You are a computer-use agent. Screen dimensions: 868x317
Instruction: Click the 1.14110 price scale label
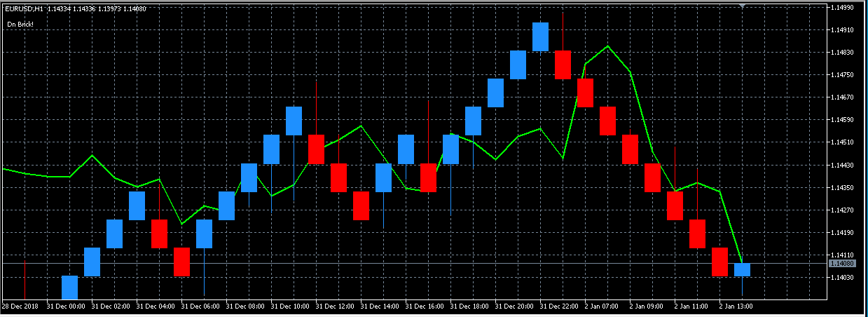tap(841, 255)
